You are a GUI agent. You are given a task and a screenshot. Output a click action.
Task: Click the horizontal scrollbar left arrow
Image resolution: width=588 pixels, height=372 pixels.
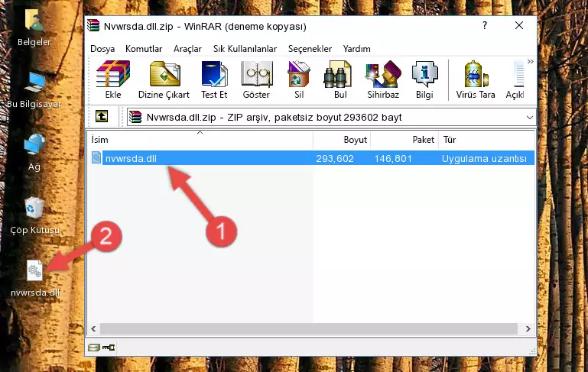point(94,328)
